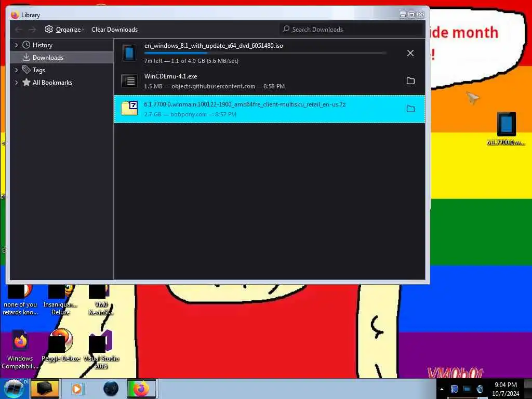Click the History clock icon
The image size is (532, 399).
pos(26,45)
